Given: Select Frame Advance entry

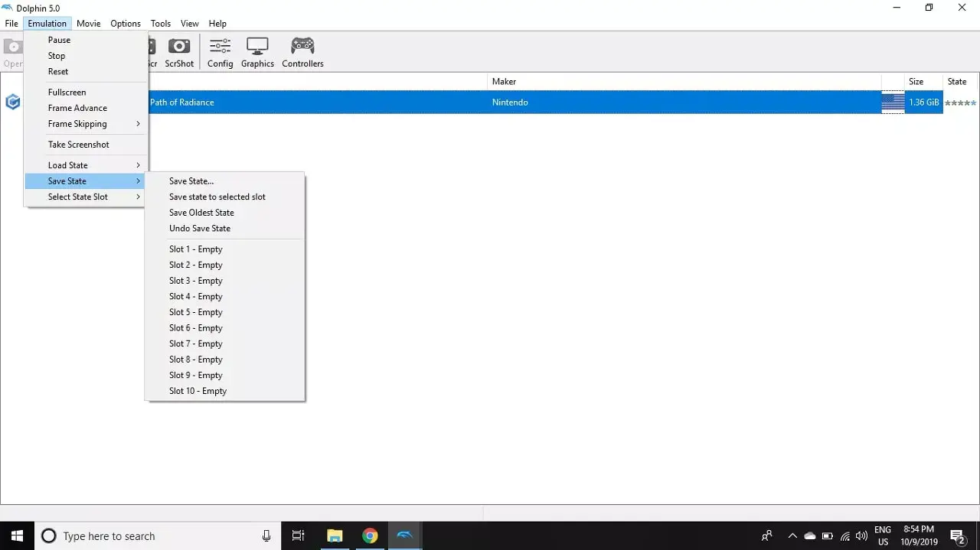Looking at the screenshot, I should point(86,108).
